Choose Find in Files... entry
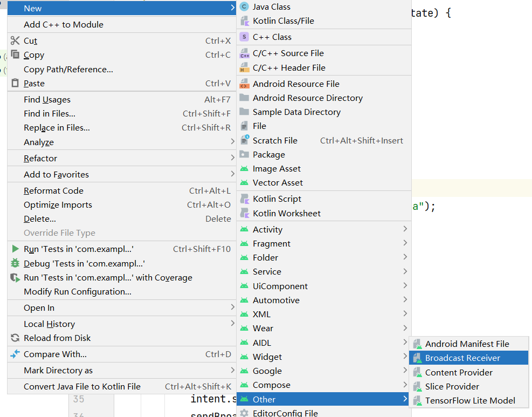Screen dimensions: 532x417 (x=121, y=113)
